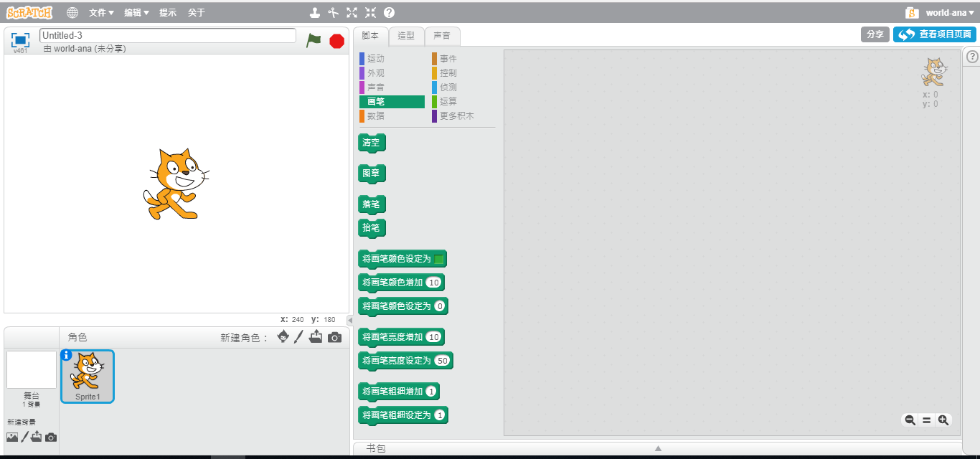980x459 pixels.
Task: Click the 查看项目页面 button
Action: 934,34
